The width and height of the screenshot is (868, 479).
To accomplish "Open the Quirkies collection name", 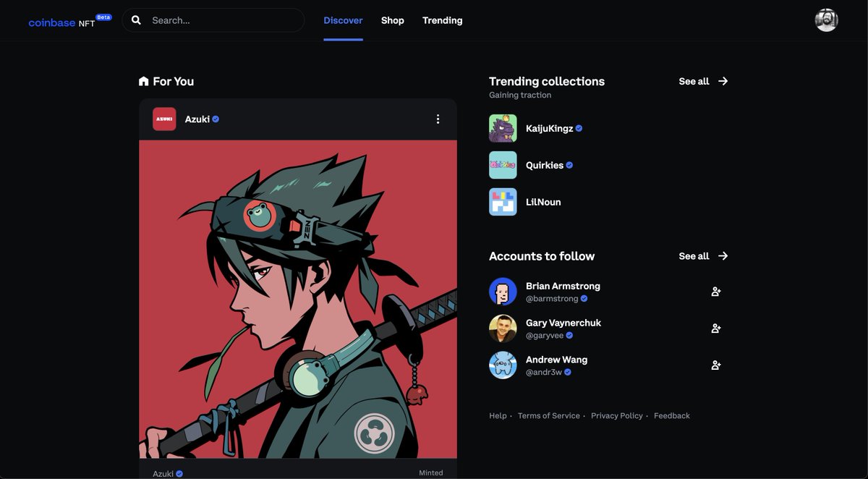I will pos(545,165).
